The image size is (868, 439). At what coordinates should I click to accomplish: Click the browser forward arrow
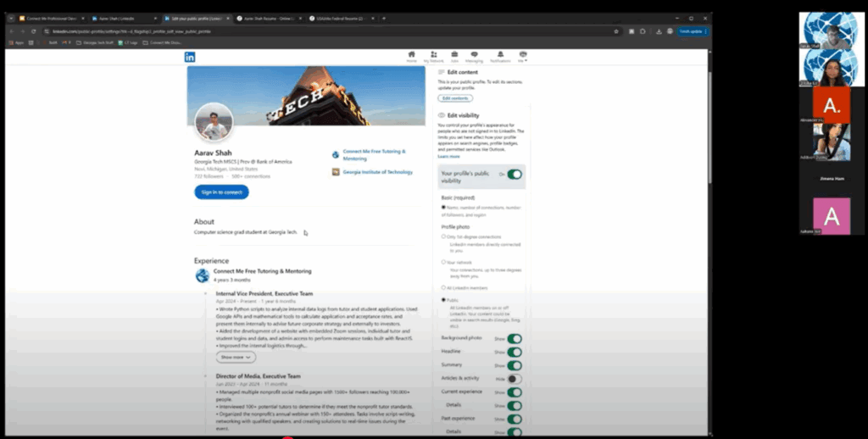click(22, 31)
